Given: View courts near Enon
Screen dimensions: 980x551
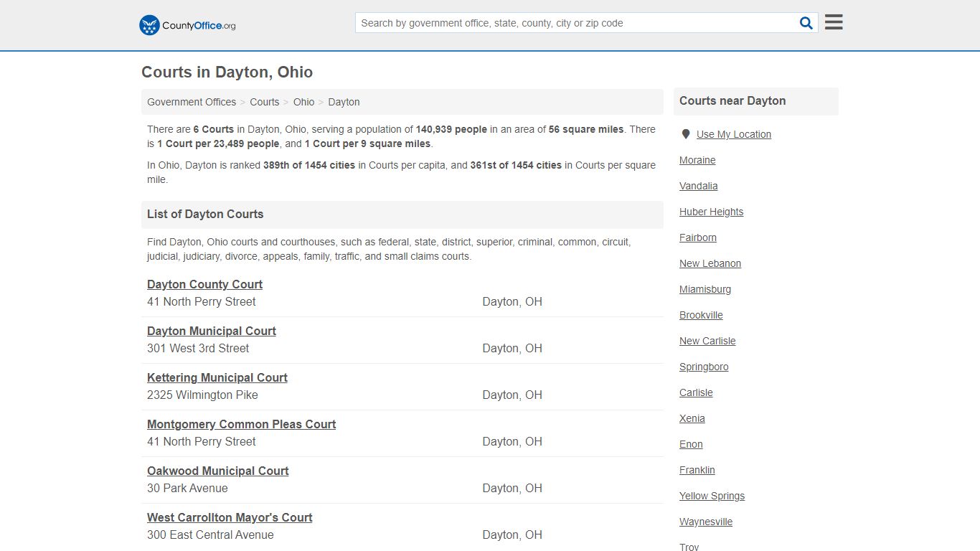Looking at the screenshot, I should [x=691, y=444].
